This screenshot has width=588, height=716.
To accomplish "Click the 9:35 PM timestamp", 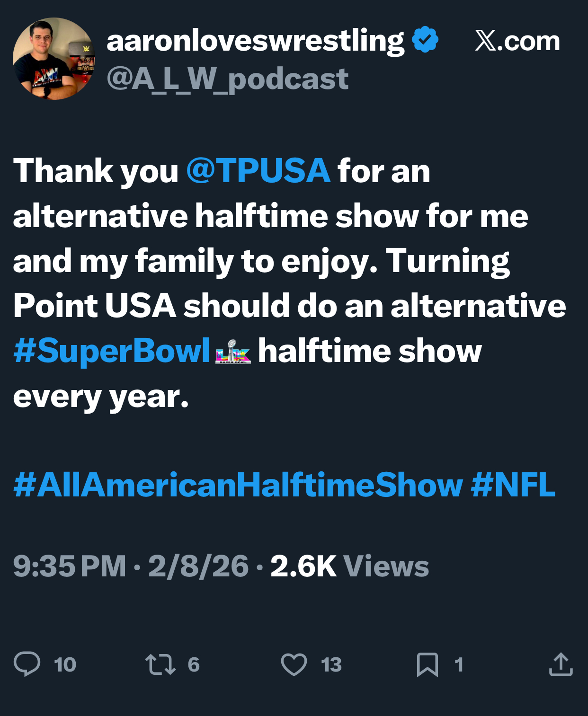I will coord(70,566).
